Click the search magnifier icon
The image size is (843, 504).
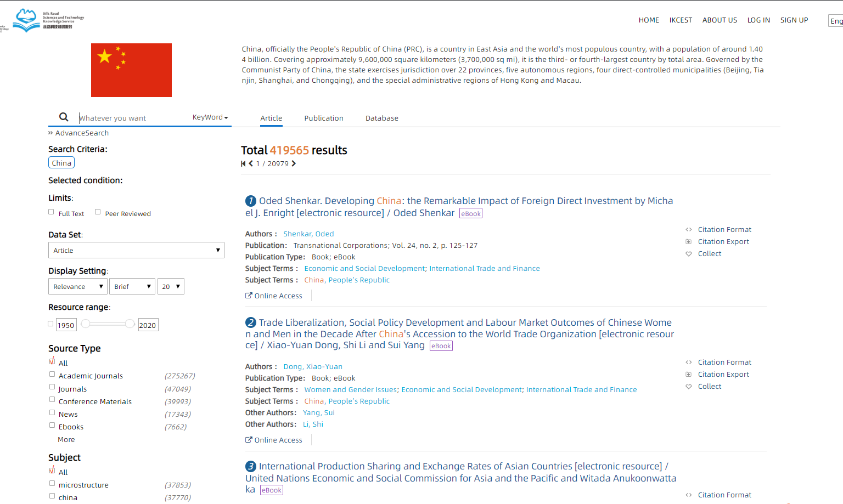tap(64, 117)
